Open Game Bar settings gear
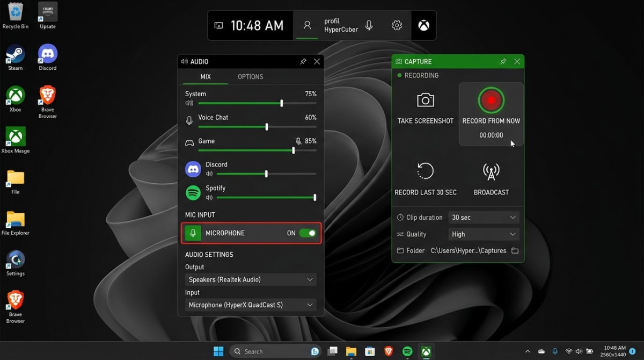This screenshot has height=360, width=644. (x=397, y=25)
